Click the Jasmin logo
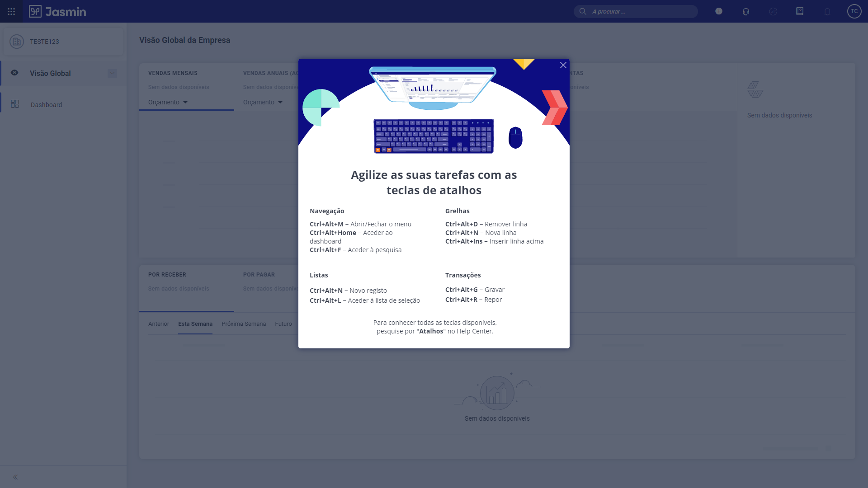Screen dimensions: 868x488 tap(57, 11)
